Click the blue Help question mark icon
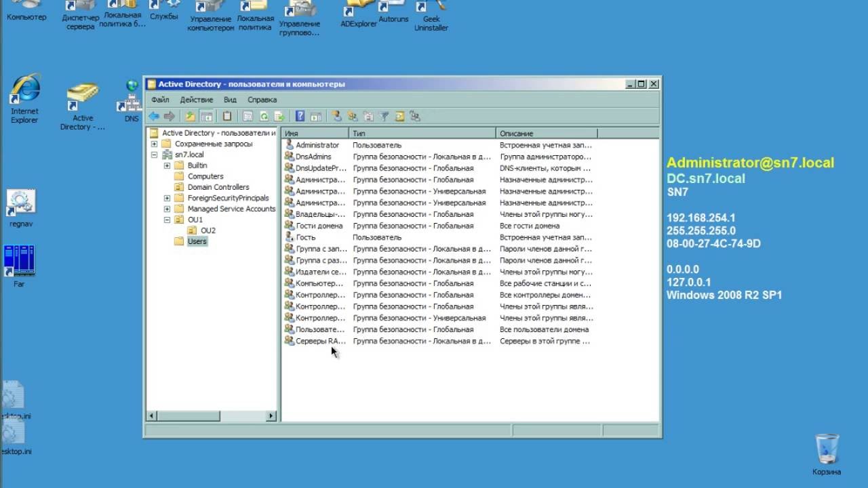The height and width of the screenshot is (488, 868). (300, 117)
